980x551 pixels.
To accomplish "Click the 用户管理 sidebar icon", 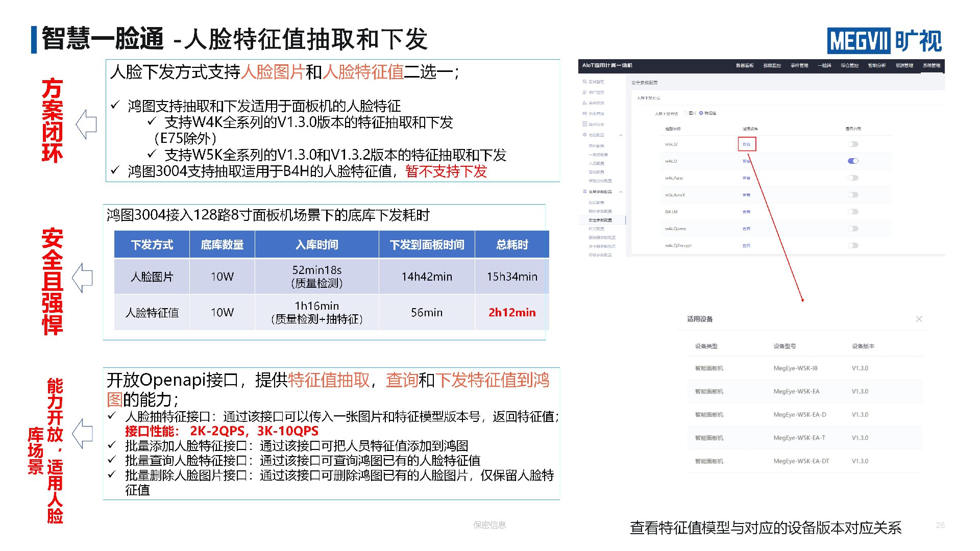I will tap(585, 92).
